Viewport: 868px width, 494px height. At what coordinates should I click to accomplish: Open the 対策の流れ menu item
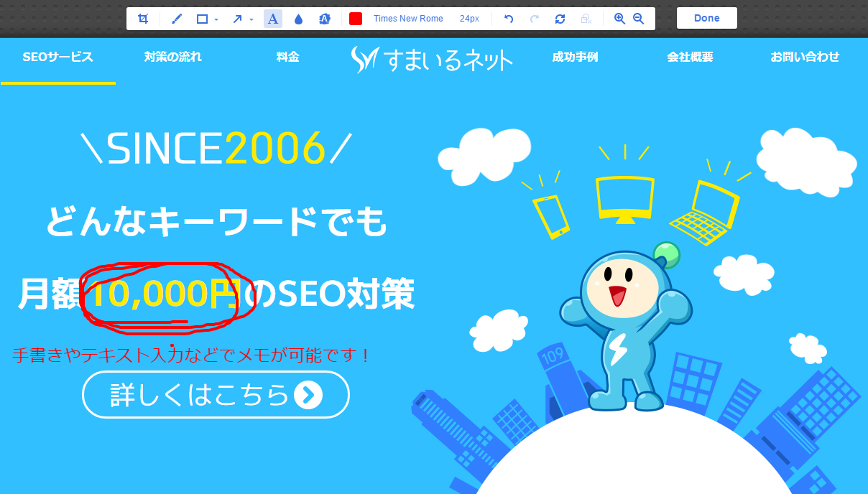pos(173,57)
